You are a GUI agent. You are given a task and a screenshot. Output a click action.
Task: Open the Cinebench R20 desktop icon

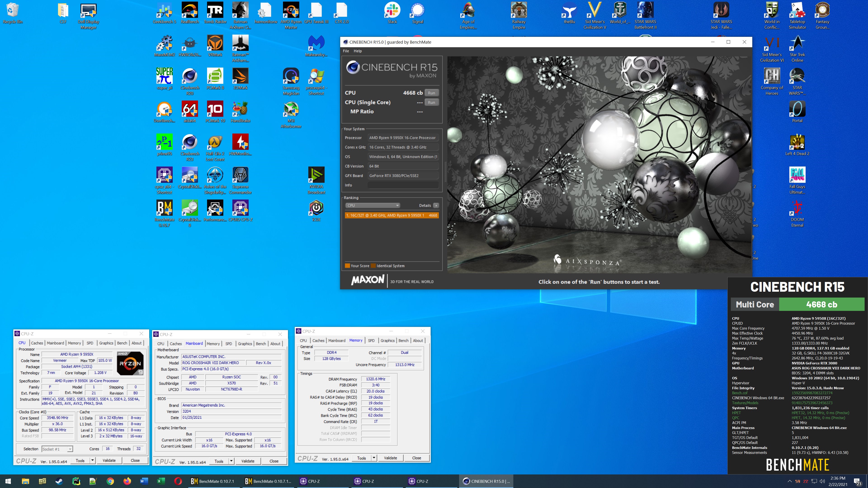[x=190, y=82]
